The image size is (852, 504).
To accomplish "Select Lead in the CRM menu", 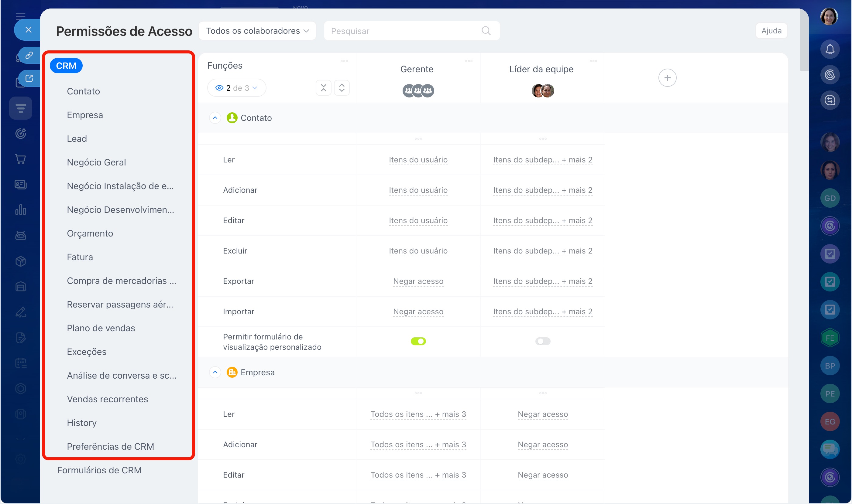I will tap(77, 138).
